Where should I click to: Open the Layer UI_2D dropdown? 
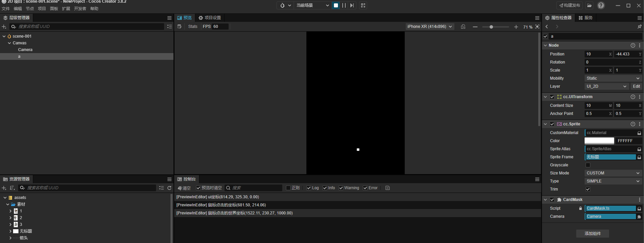(x=607, y=86)
